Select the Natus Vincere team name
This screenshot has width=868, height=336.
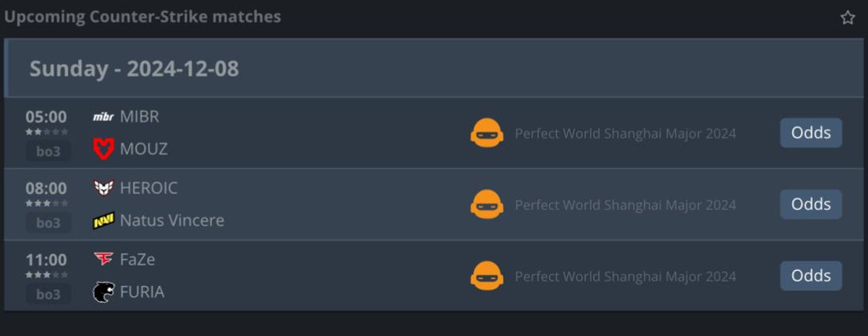click(x=172, y=220)
